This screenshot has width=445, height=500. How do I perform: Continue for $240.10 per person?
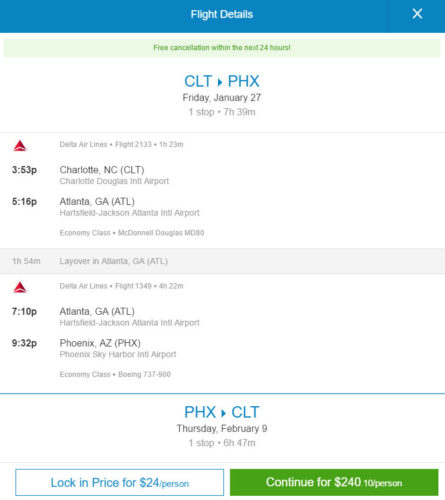(334, 482)
